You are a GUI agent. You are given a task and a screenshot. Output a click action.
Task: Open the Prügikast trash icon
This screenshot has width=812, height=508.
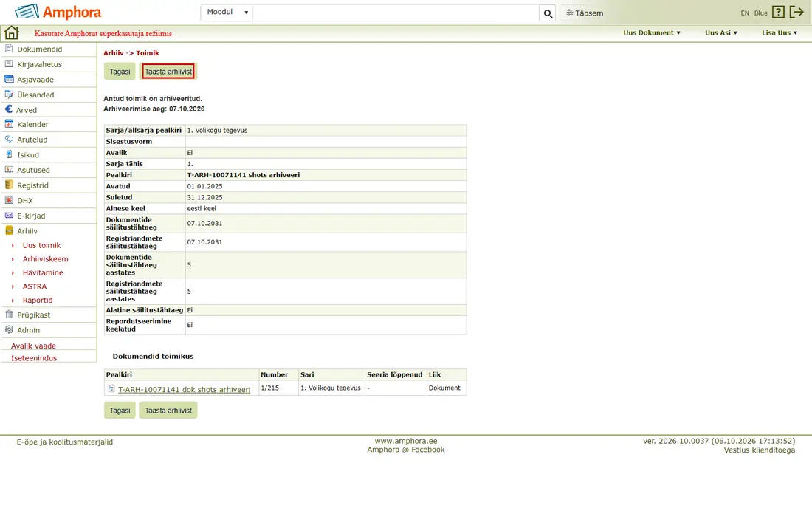(x=9, y=314)
